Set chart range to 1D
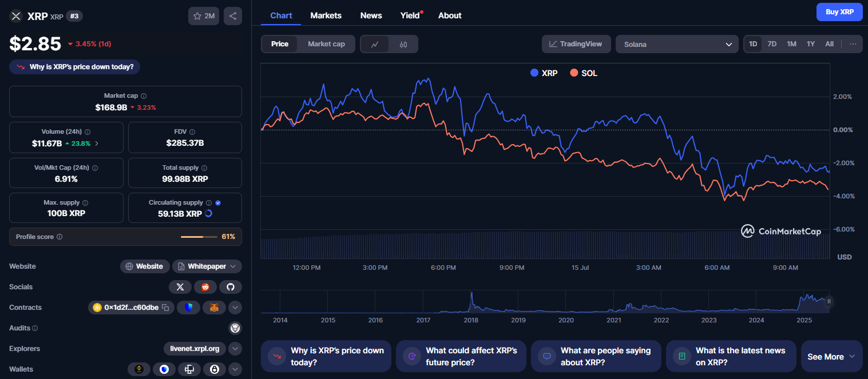 pos(753,44)
